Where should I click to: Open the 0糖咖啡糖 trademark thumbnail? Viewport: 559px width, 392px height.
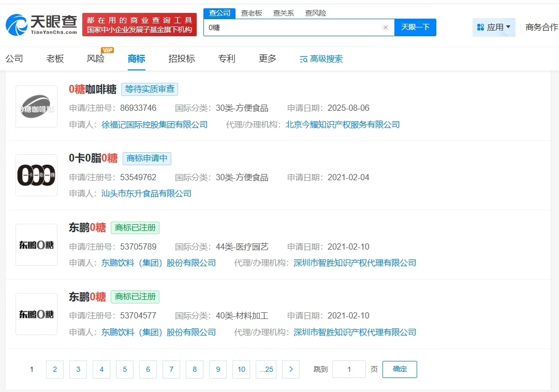pos(36,107)
